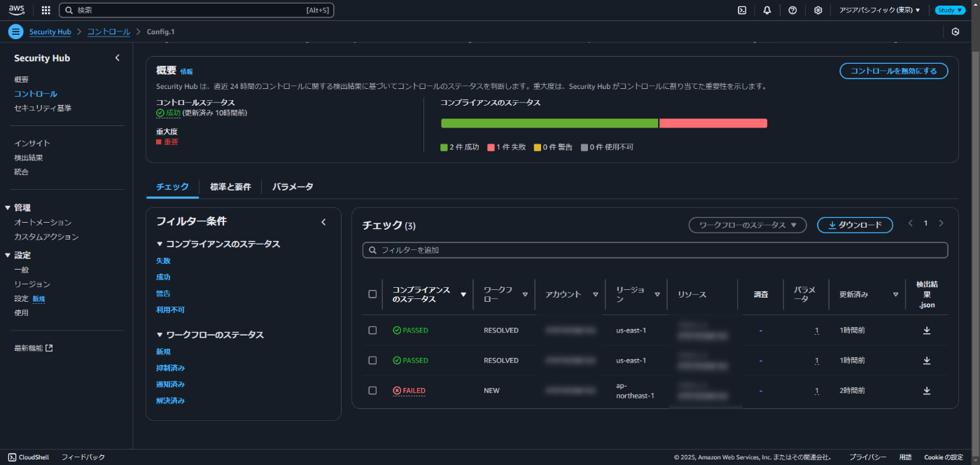
Task: Open the AWS console home logo
Action: coord(16,10)
